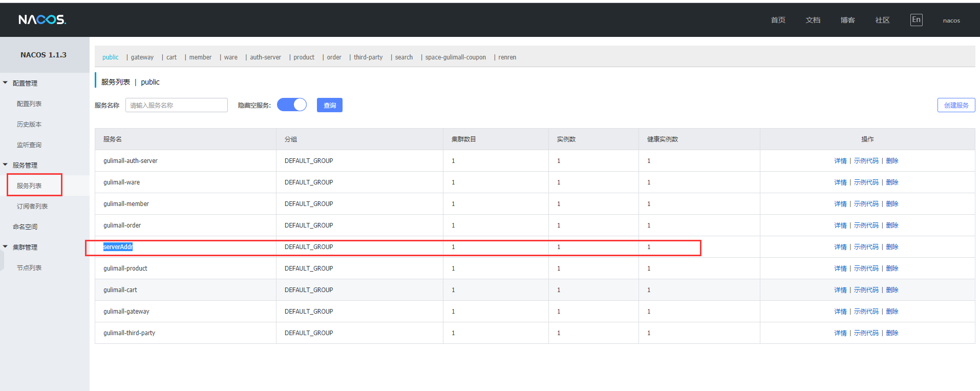The height and width of the screenshot is (391, 980).
Task: Switch to the member namespace tab
Action: [x=200, y=57]
